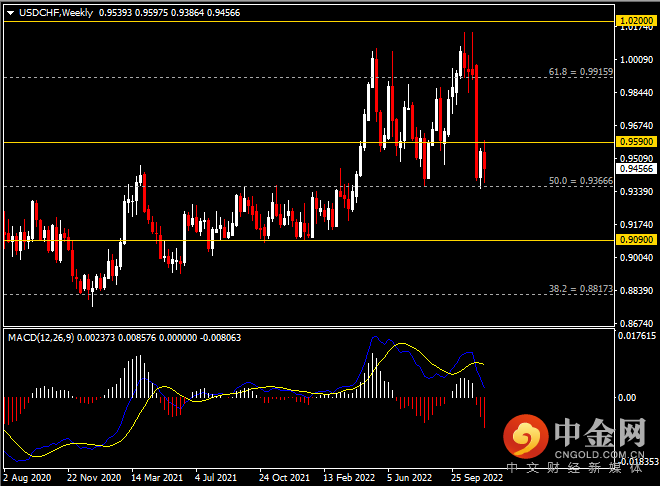660x486 pixels.
Task: Open the CNGOLD.COM.CN watermark link
Action: click(604, 453)
